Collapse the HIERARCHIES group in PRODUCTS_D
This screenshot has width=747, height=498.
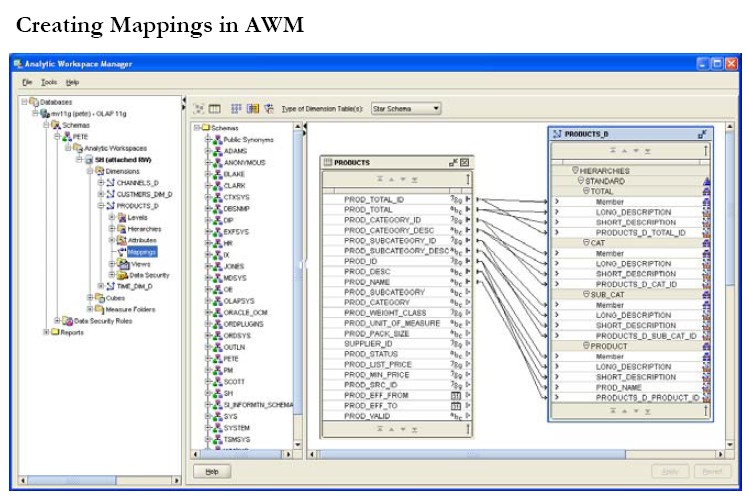pos(575,171)
